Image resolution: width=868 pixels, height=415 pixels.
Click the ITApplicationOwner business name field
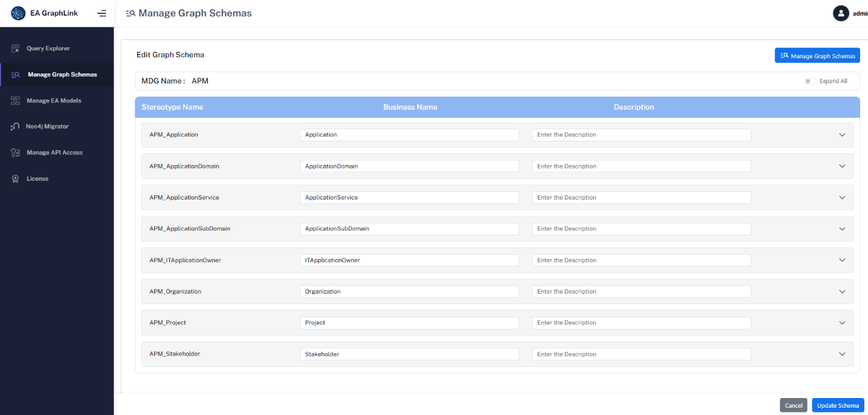[409, 260]
